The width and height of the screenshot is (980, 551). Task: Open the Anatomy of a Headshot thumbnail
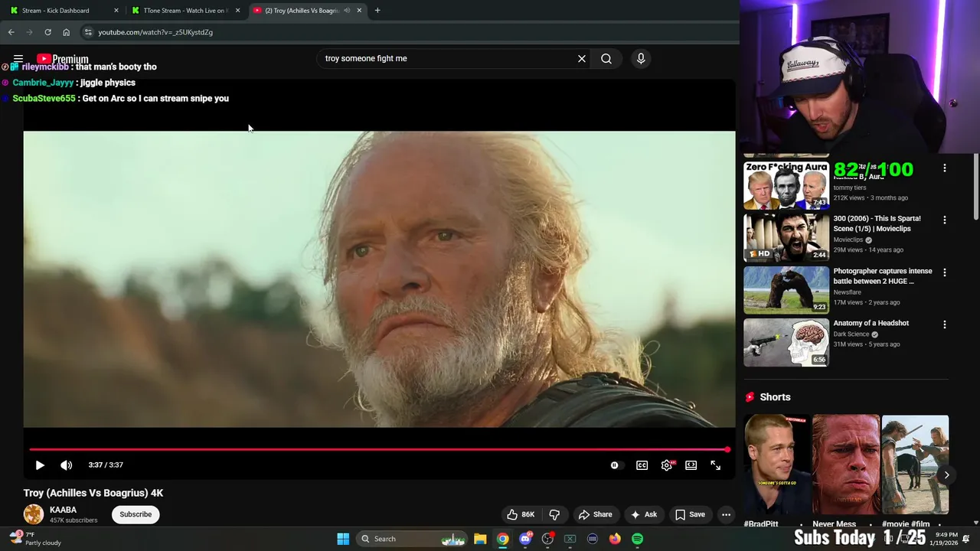coord(786,342)
